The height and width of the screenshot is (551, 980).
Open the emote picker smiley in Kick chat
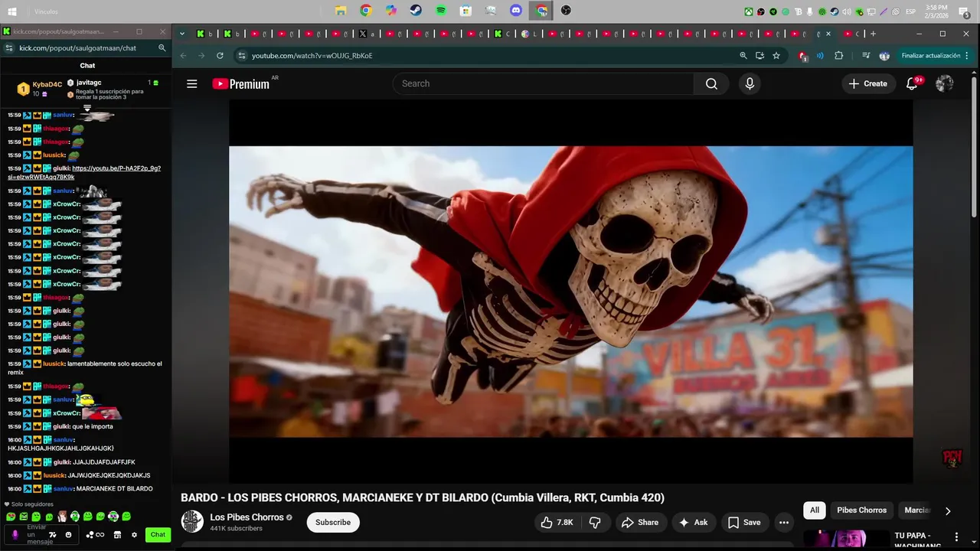[x=68, y=535]
